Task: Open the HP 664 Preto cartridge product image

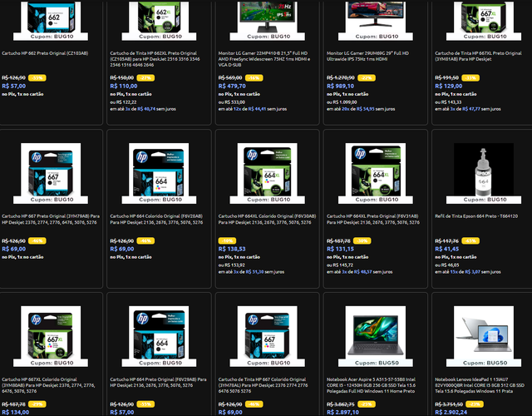Action: (159, 336)
